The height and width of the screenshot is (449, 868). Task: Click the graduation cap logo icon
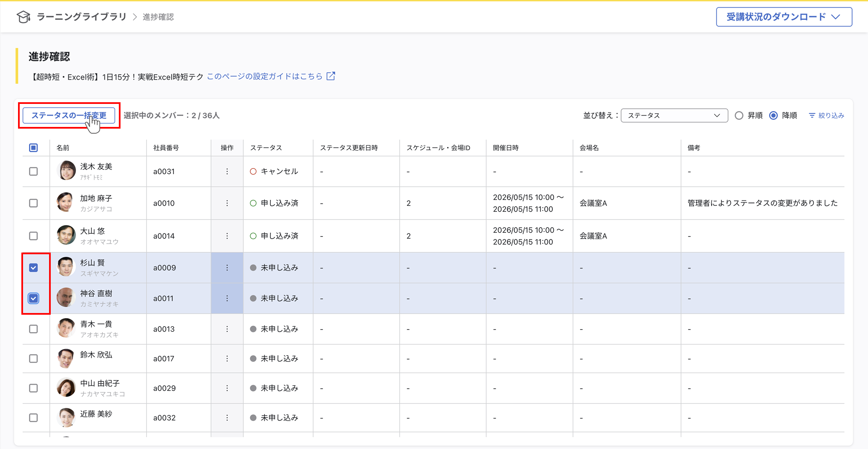coord(23,17)
